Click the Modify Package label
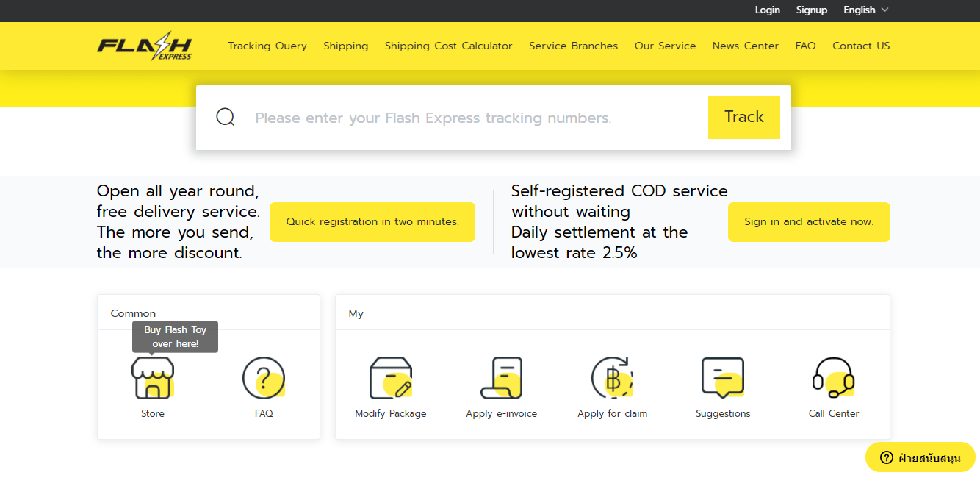 tap(391, 414)
